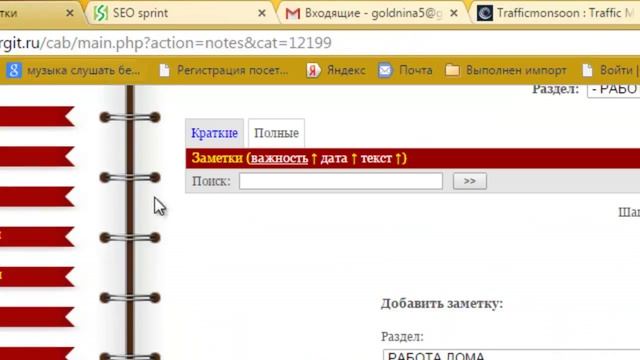Image resolution: width=640 pixels, height=360 pixels.
Task: Click the sort arrow after дата
Action: click(354, 158)
